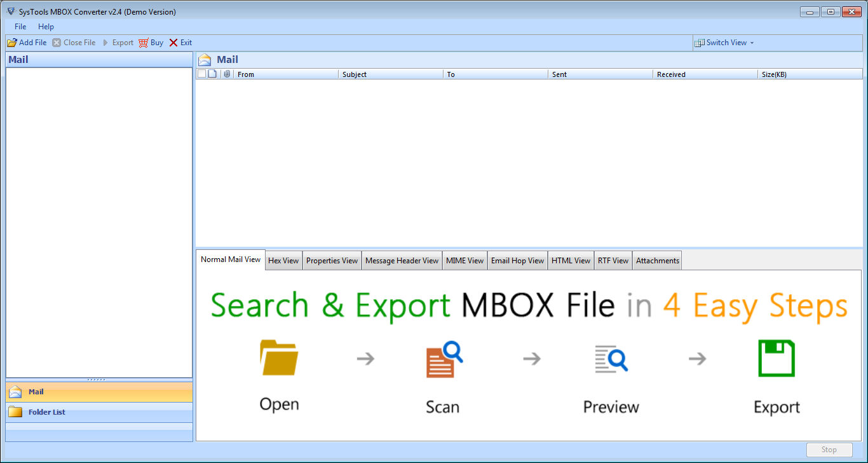Image resolution: width=868 pixels, height=463 pixels.
Task: Switch to the Hex View tab
Action: click(283, 261)
